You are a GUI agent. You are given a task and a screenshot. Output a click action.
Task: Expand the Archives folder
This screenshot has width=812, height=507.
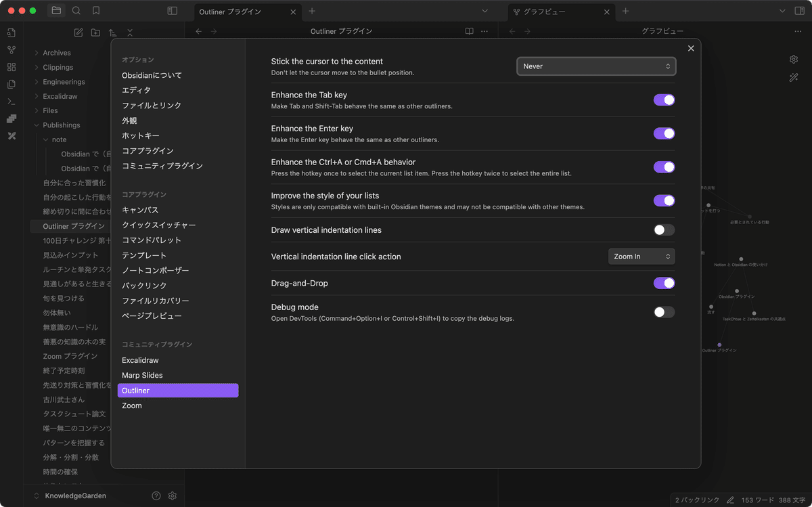click(57, 53)
